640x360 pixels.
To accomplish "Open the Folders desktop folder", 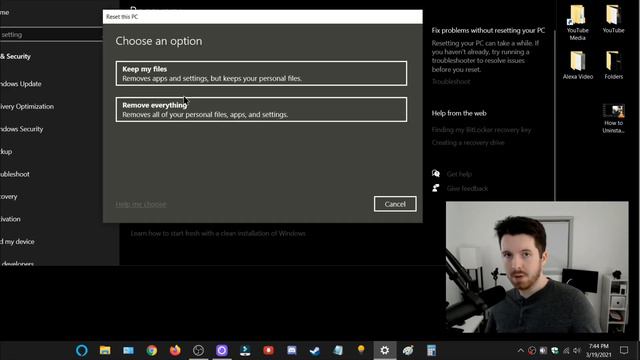I will point(613,65).
